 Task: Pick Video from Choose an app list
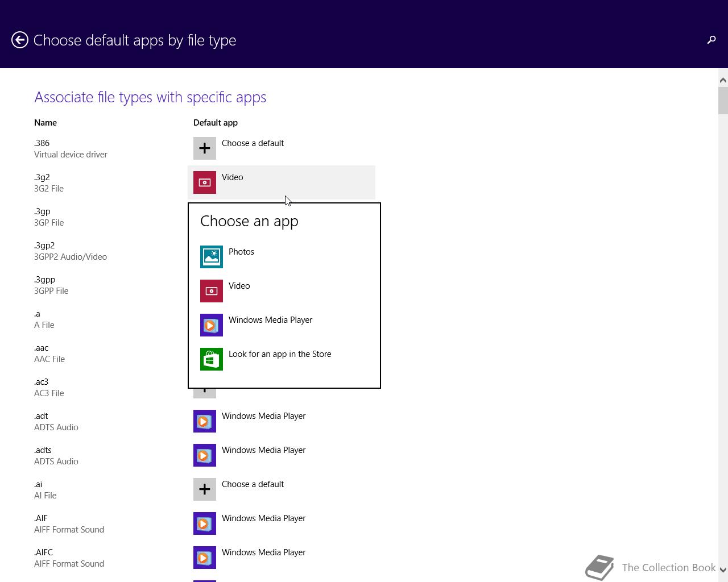tap(284, 291)
